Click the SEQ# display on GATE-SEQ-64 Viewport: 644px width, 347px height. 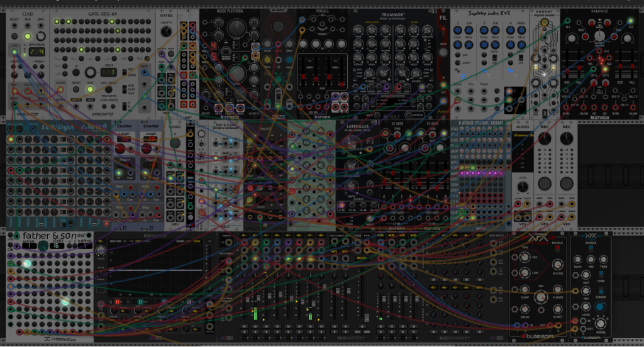108,72
